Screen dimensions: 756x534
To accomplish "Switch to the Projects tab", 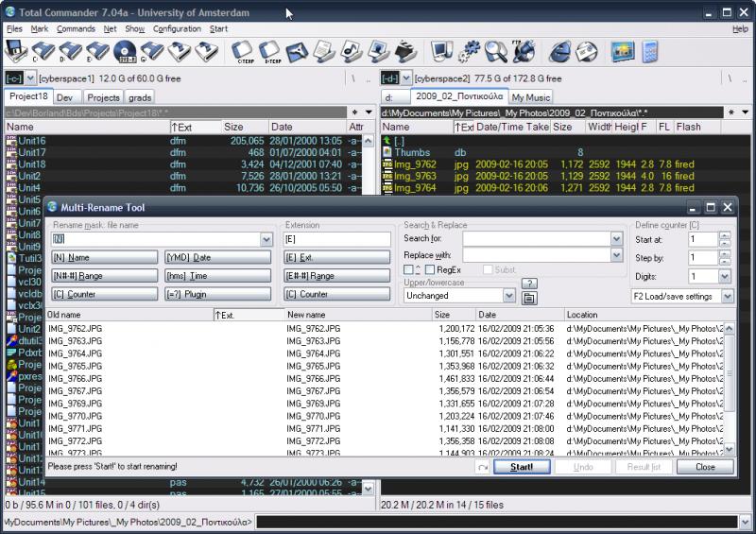I will (x=103, y=97).
